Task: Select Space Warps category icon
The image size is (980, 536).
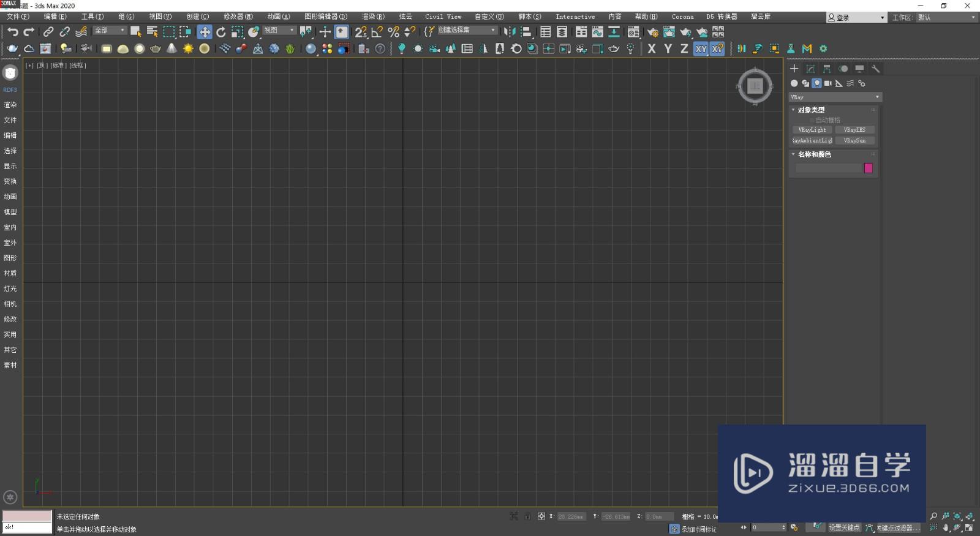Action: point(850,83)
